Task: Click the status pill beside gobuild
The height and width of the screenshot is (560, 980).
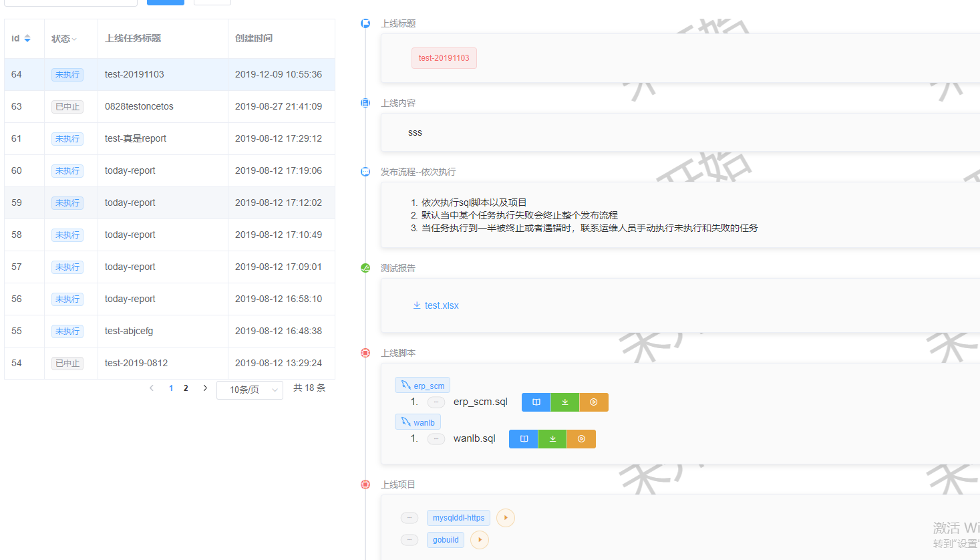Action: click(x=410, y=540)
